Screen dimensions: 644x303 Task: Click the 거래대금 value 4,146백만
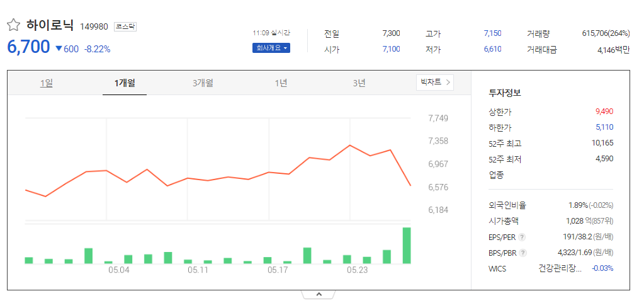pos(614,50)
